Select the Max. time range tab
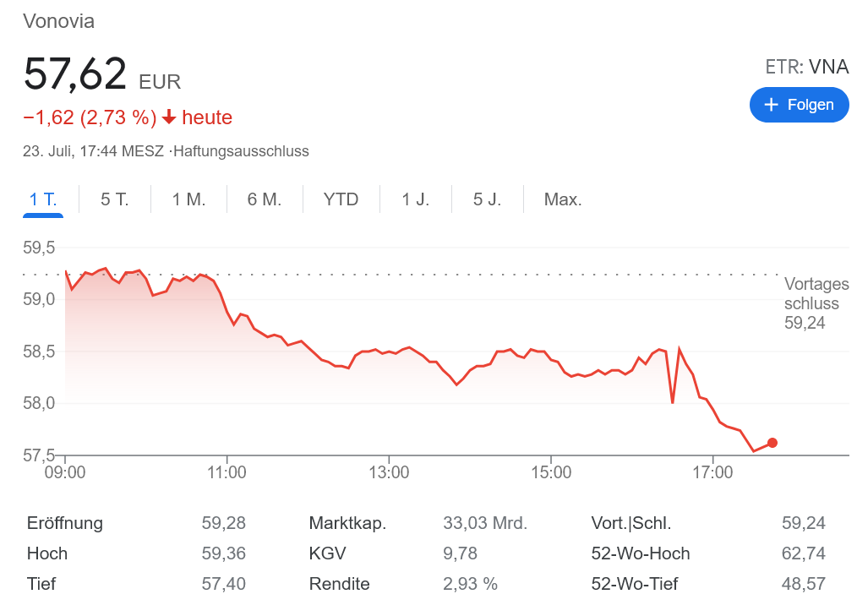Screen dimensions: 857x616 point(563,199)
